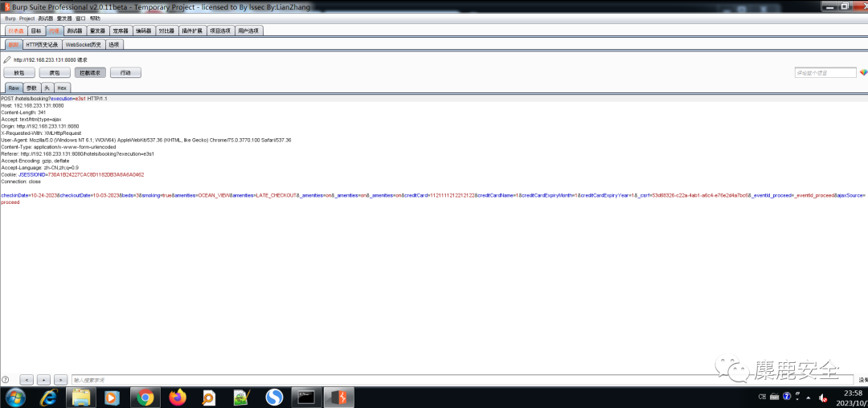Screen dimensions: 868x408
Task: Select the 截断 sub-tab
Action: point(14,45)
